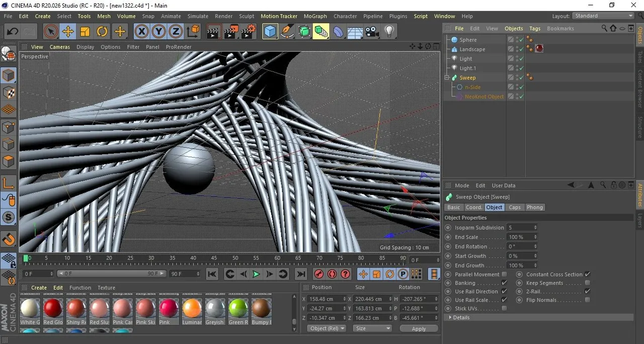Switch to the Caps tab

515,208
